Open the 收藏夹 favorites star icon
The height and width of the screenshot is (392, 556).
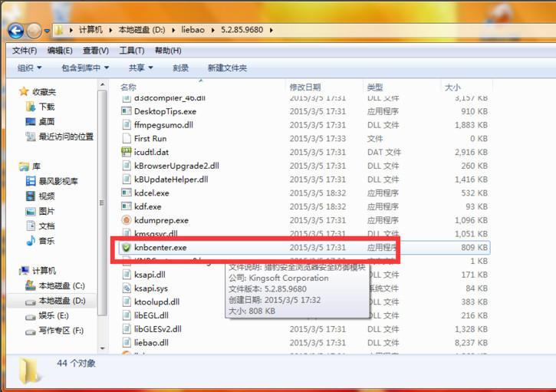24,92
